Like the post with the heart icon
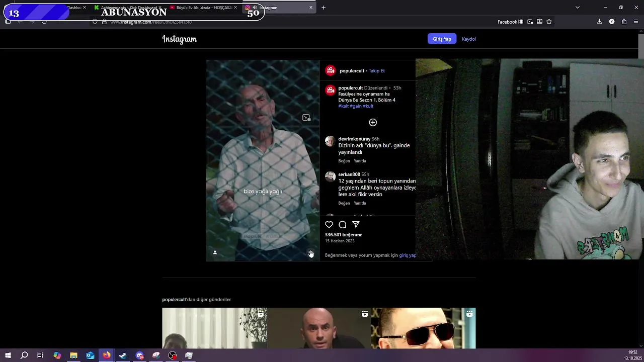Viewport: 644px width, 362px height. 329,225
